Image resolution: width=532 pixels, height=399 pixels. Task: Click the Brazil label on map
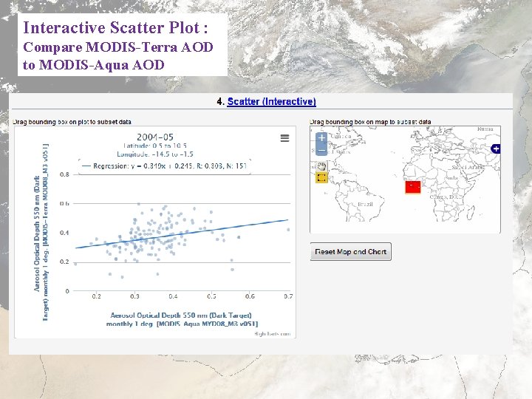[x=365, y=204]
